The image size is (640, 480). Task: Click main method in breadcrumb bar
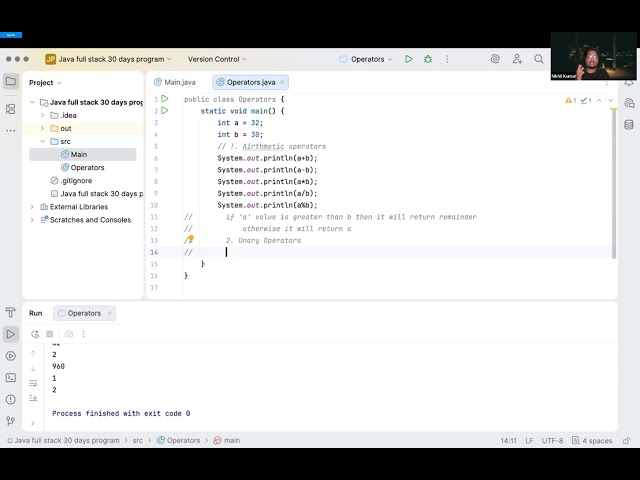[227, 440]
